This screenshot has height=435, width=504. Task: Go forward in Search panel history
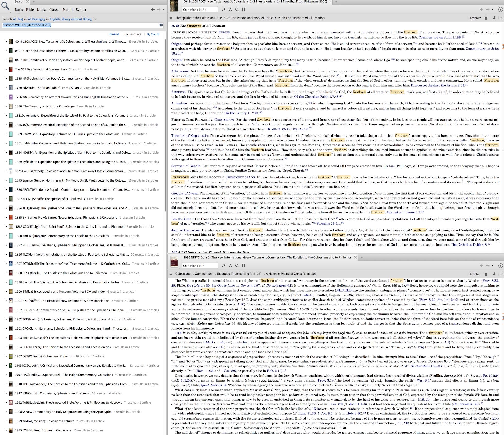[x=159, y=10]
